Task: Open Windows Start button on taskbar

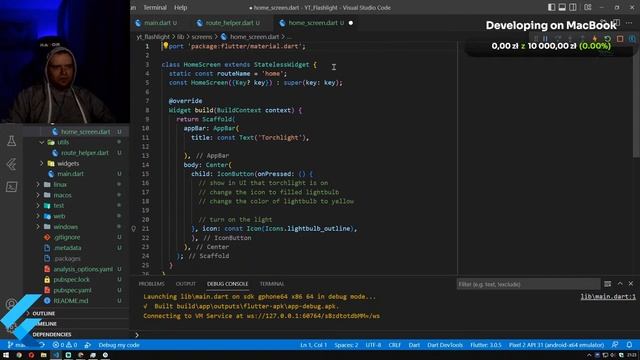Action: (x=6, y=356)
